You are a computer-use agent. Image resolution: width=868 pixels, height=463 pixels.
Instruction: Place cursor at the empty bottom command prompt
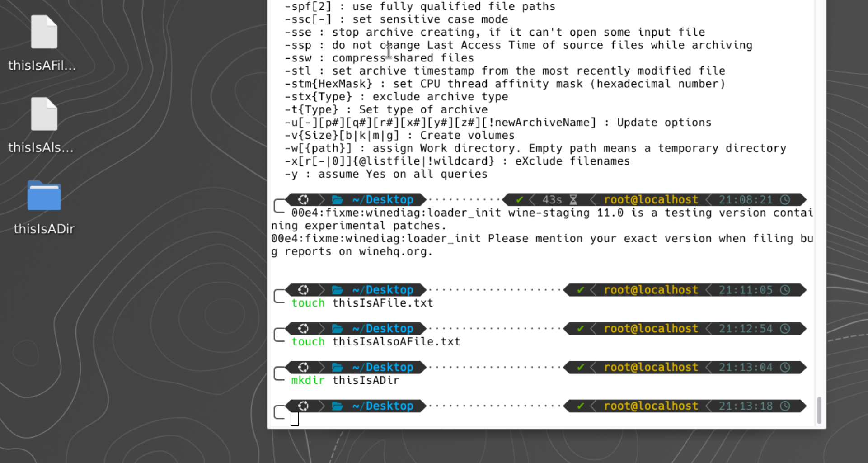pyautogui.click(x=295, y=419)
